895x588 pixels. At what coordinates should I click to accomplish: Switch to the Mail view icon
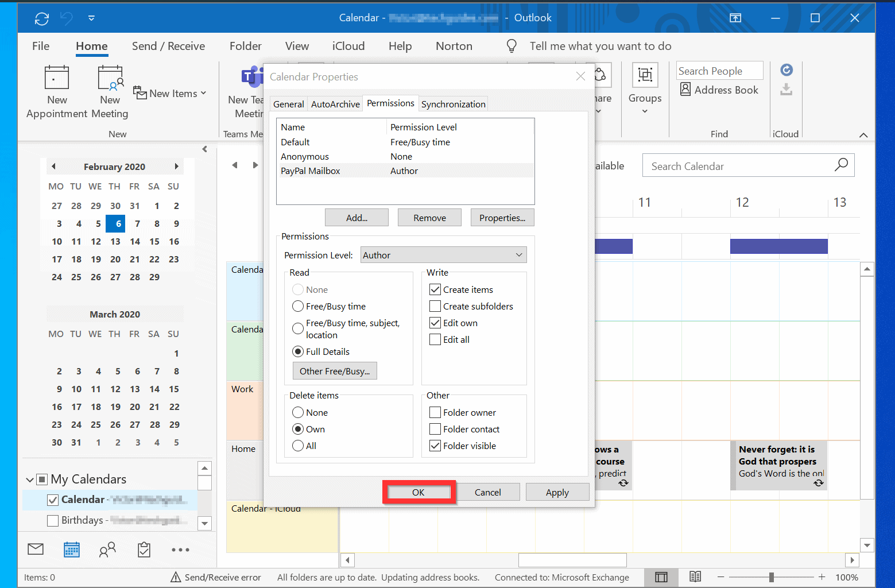point(36,550)
